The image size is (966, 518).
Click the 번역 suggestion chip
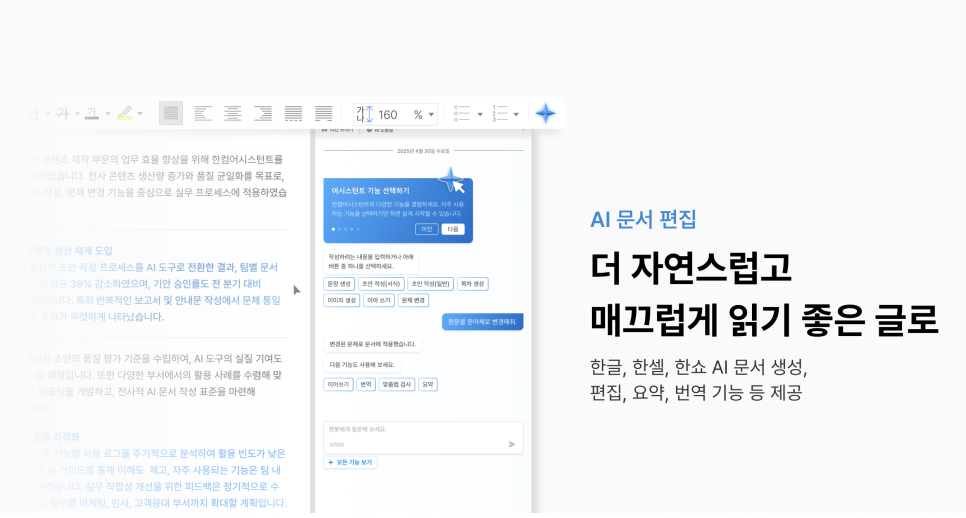point(366,384)
